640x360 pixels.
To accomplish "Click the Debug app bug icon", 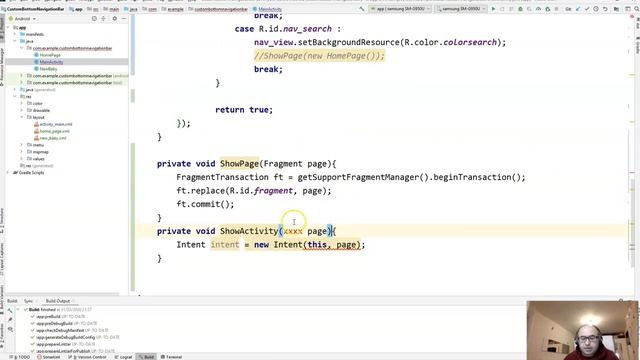I will click(520, 9).
